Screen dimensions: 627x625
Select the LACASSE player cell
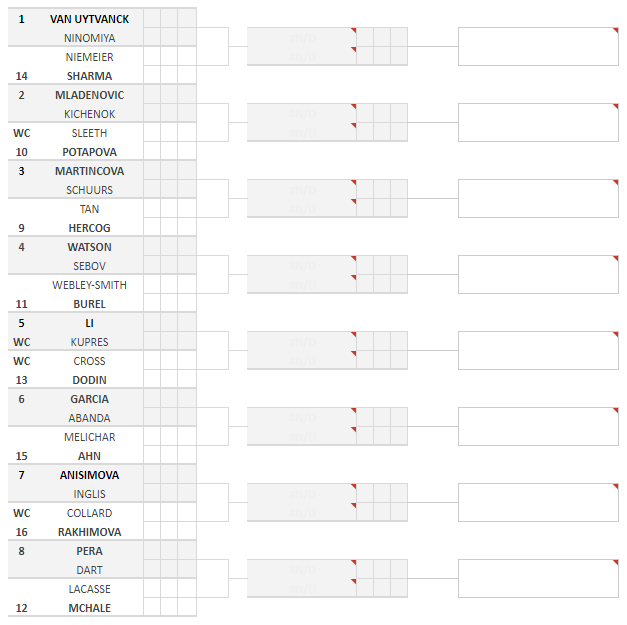[x=89, y=589]
